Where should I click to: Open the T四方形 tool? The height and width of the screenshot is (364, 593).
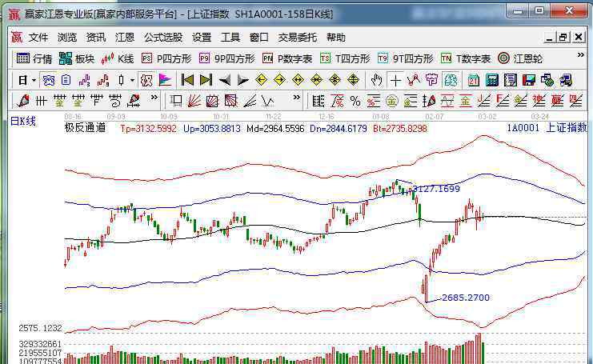[x=345, y=58]
